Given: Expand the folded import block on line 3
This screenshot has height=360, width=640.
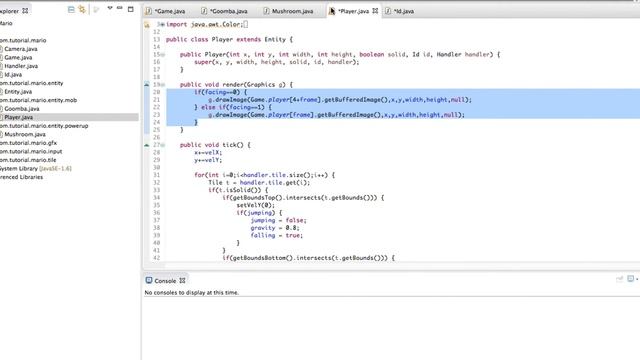Looking at the screenshot, I should click(x=163, y=24).
